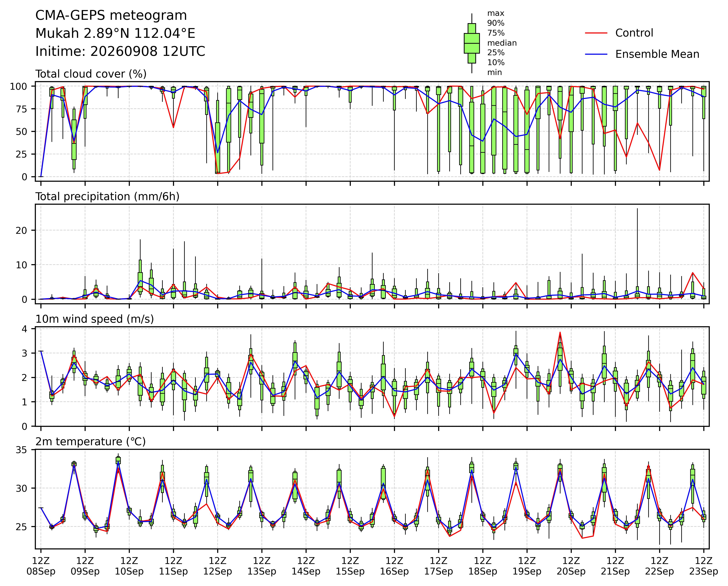This screenshot has height=586, width=728.
Task: Click the Total precipitation panel title
Action: pyautogui.click(x=107, y=197)
